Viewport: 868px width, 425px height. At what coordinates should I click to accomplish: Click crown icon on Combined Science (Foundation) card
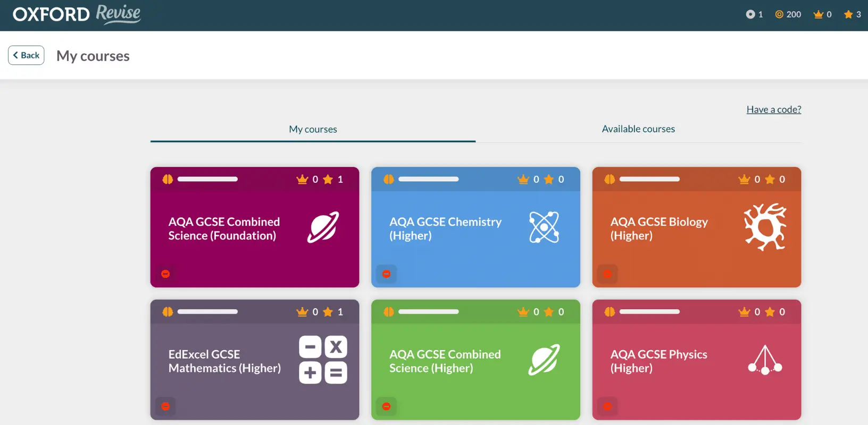pyautogui.click(x=302, y=179)
